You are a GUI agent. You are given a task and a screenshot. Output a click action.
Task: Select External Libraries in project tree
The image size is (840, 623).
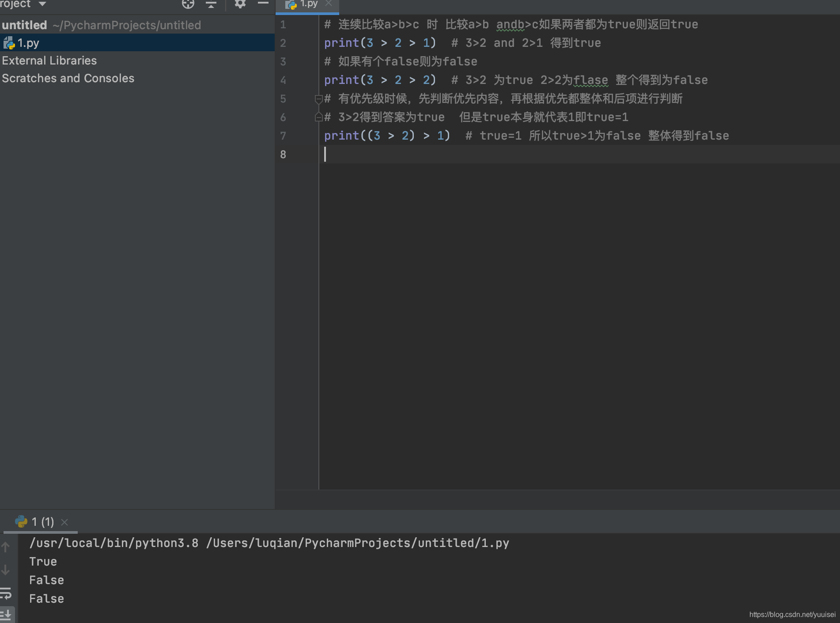coord(49,61)
